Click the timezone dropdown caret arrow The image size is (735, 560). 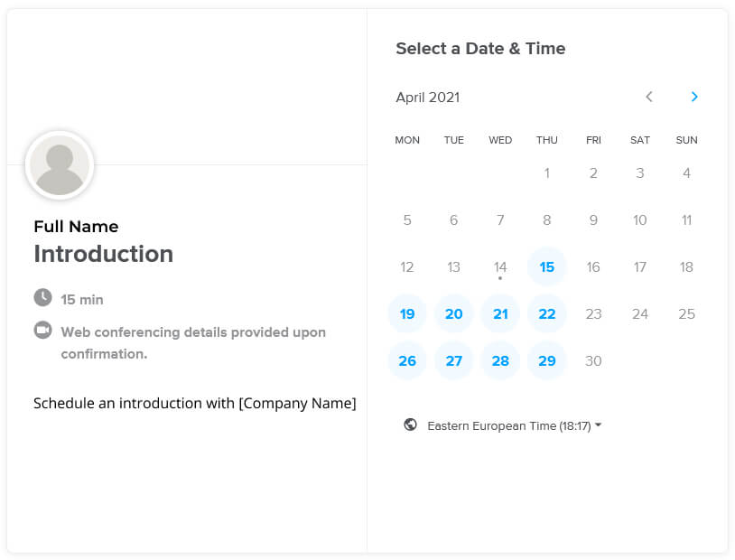point(598,425)
